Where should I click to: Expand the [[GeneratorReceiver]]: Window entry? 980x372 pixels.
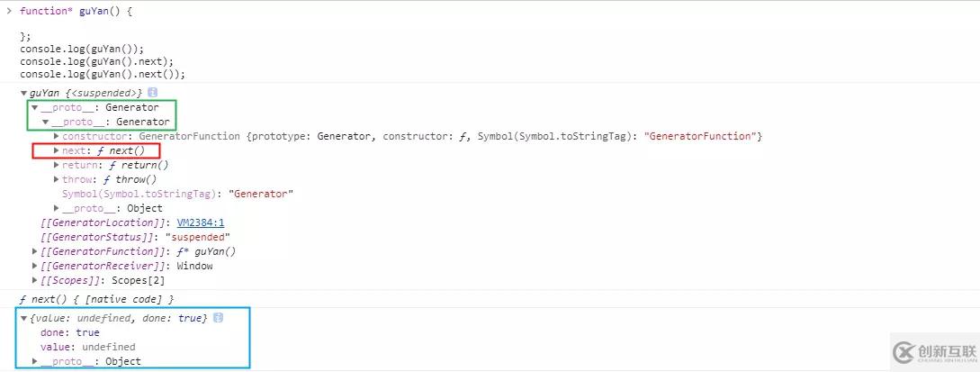point(35,266)
